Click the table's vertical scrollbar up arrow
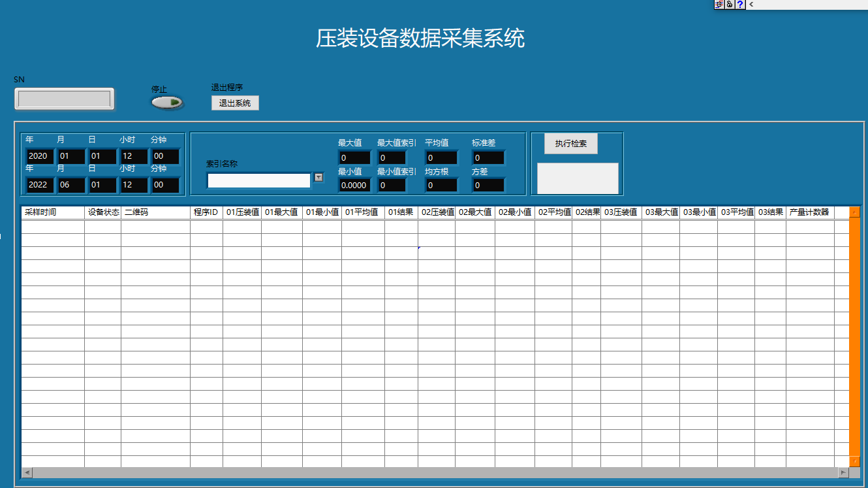Viewport: 868px width, 488px height. point(855,212)
